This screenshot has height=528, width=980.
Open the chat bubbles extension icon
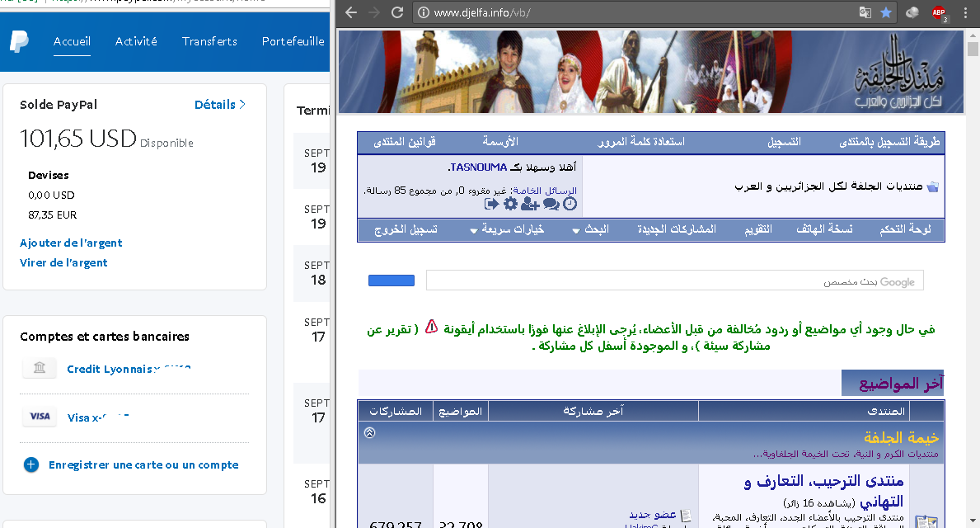click(912, 12)
